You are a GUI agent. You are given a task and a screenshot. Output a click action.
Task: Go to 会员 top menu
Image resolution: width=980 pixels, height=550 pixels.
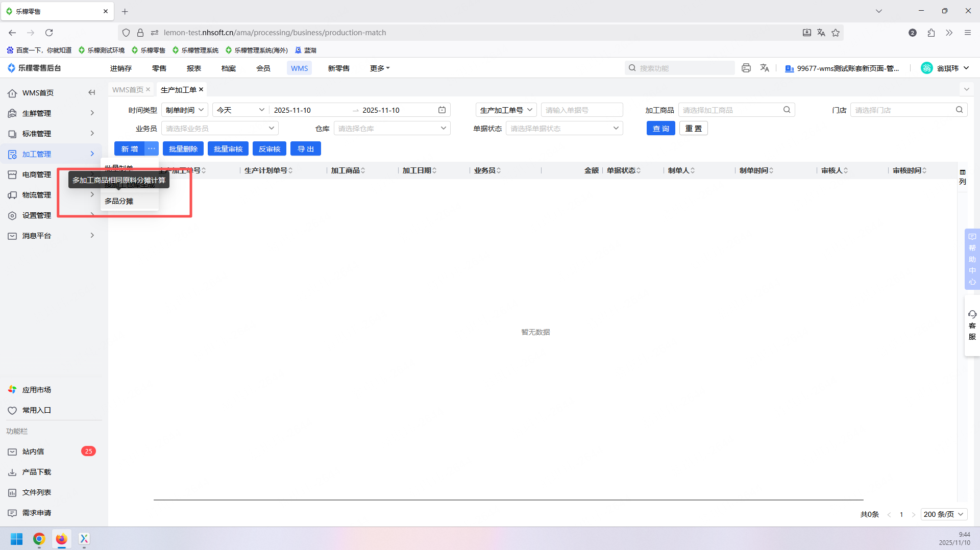click(x=263, y=68)
